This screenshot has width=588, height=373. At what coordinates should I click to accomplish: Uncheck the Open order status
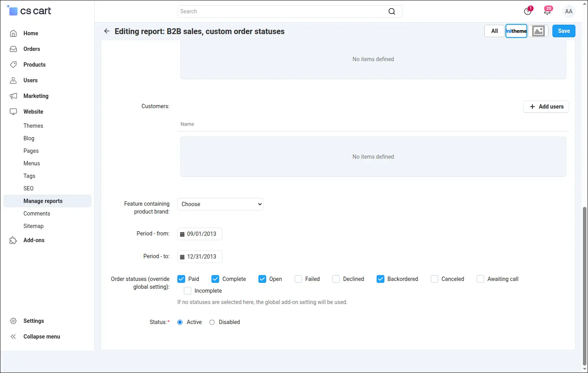tap(262, 279)
